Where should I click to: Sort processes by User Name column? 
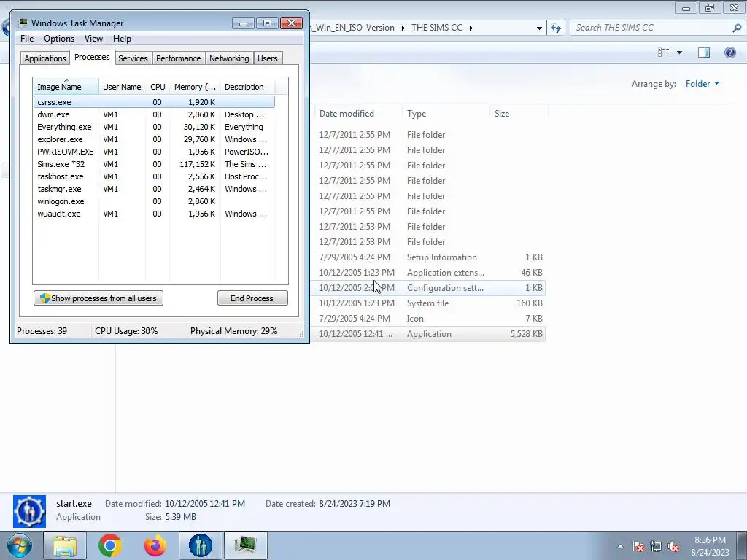pos(122,87)
